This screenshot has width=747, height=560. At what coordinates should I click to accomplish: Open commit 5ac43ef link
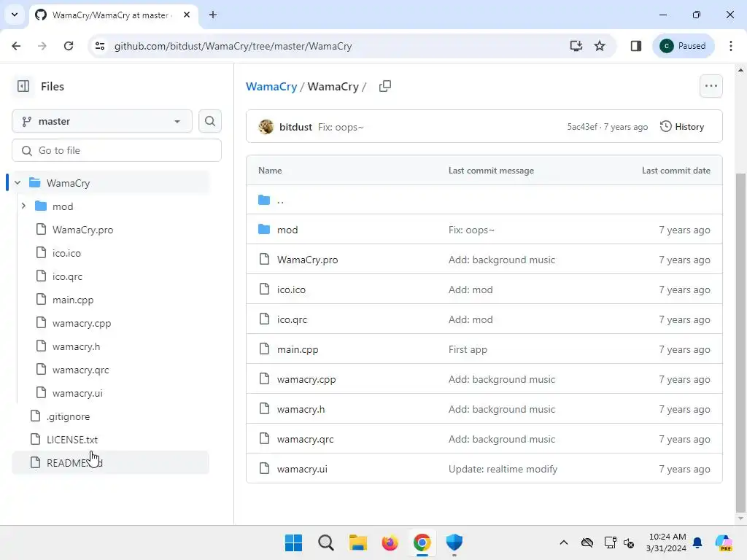pos(581,127)
